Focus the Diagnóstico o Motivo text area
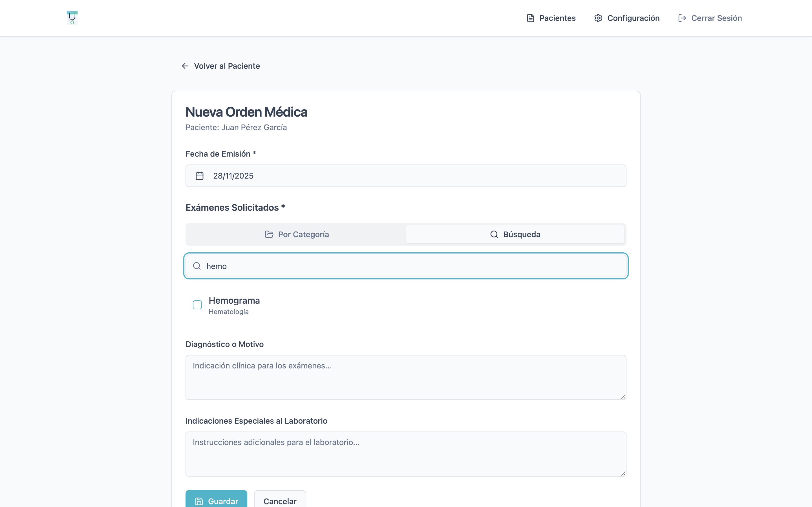The width and height of the screenshot is (812, 507). [x=405, y=377]
